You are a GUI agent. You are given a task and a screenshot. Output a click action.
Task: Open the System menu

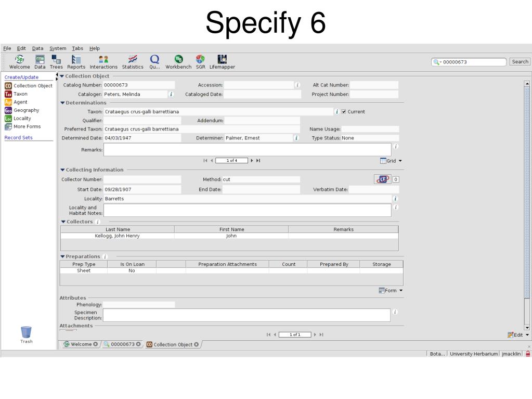58,48
